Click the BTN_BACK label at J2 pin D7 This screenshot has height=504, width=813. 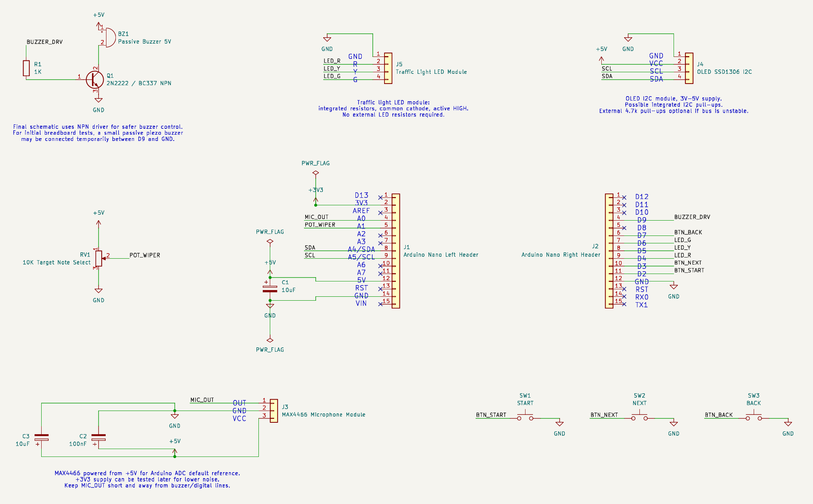tap(688, 232)
